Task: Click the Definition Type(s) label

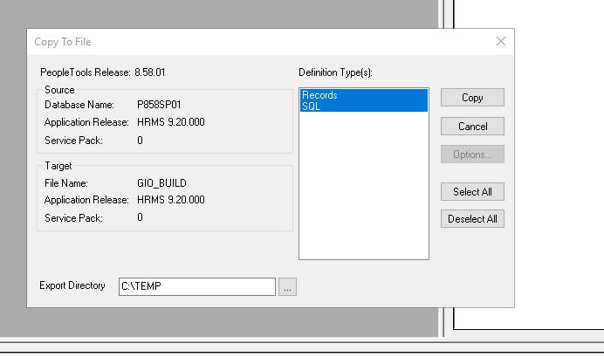Action: (335, 72)
